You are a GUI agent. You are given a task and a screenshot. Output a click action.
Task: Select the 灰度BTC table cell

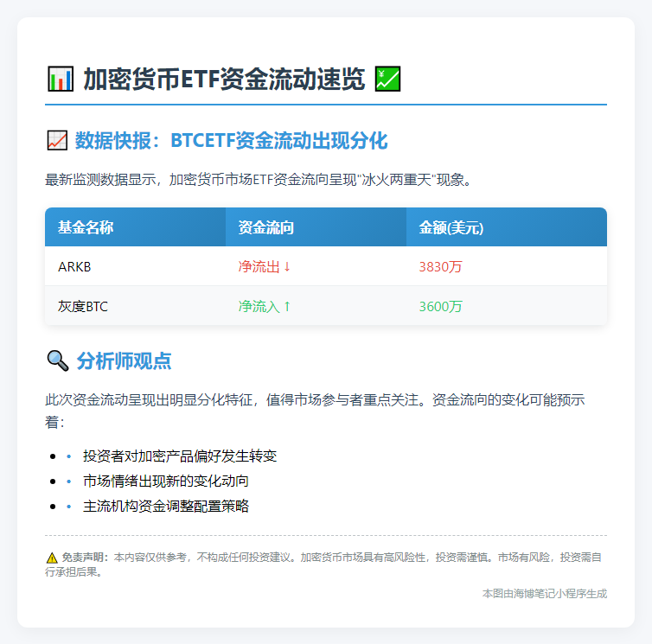pos(135,306)
